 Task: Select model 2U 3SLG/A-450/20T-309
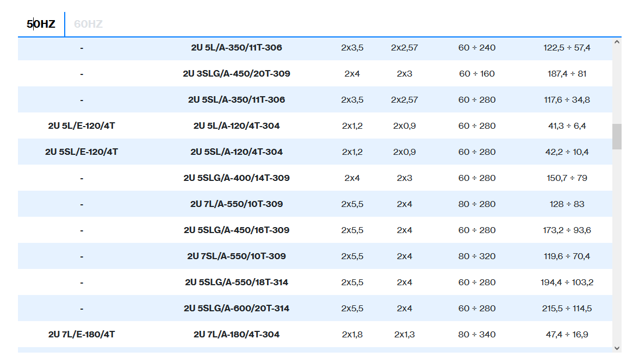[236, 73]
